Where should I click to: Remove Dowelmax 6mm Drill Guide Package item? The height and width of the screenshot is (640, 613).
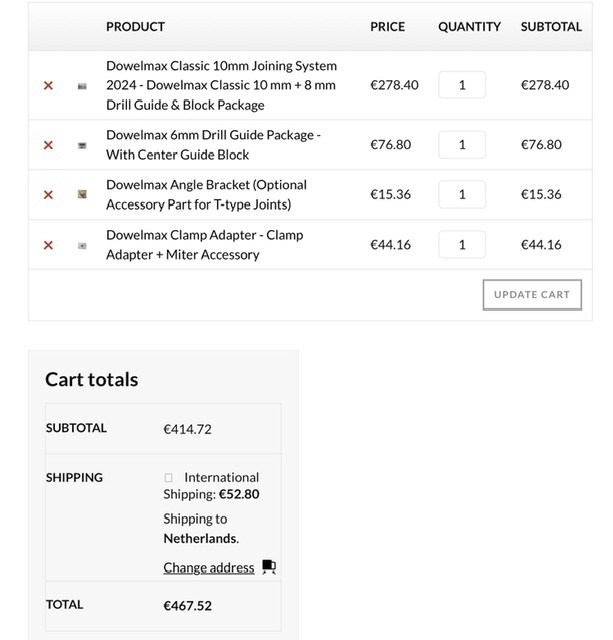48,145
